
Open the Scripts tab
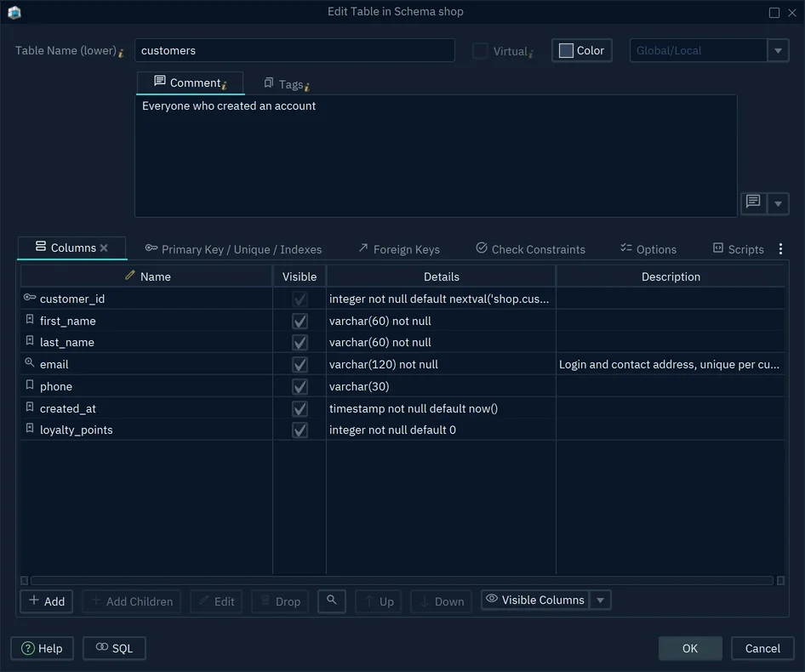(x=739, y=249)
